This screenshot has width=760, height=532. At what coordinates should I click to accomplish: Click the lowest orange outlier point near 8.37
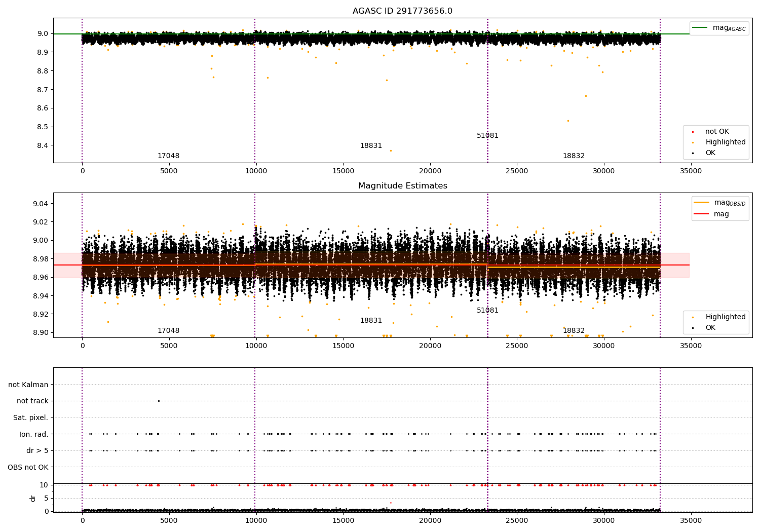(391, 150)
